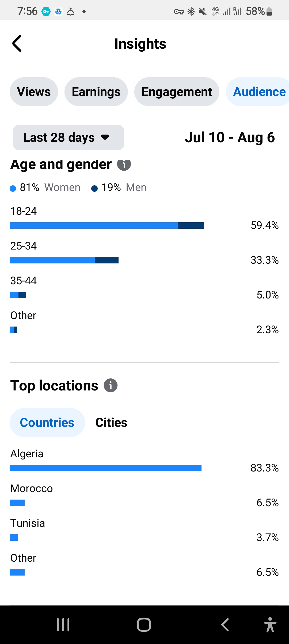
Task: Tap the 81% Women legend dot
Action: tap(13, 189)
